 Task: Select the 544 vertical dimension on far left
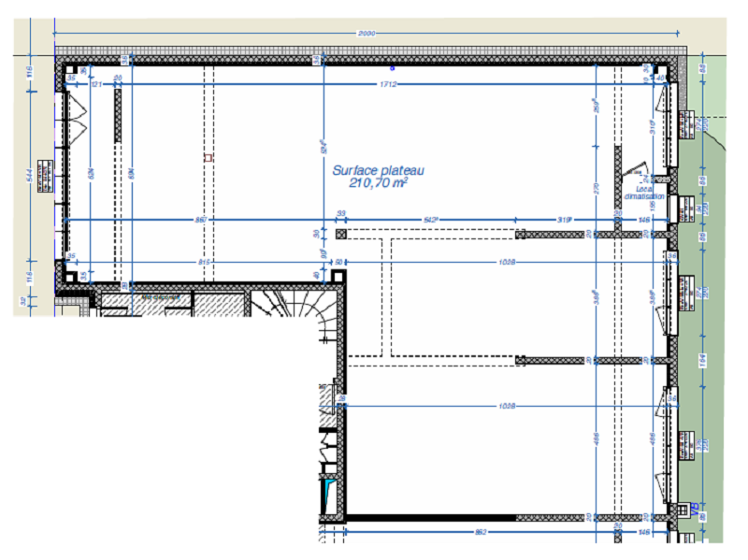click(x=29, y=175)
